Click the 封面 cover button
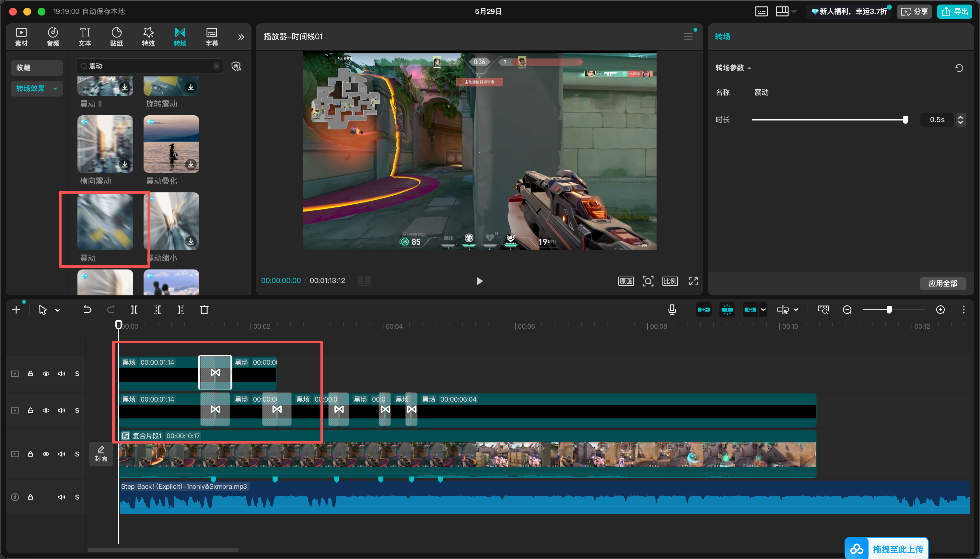 101,454
